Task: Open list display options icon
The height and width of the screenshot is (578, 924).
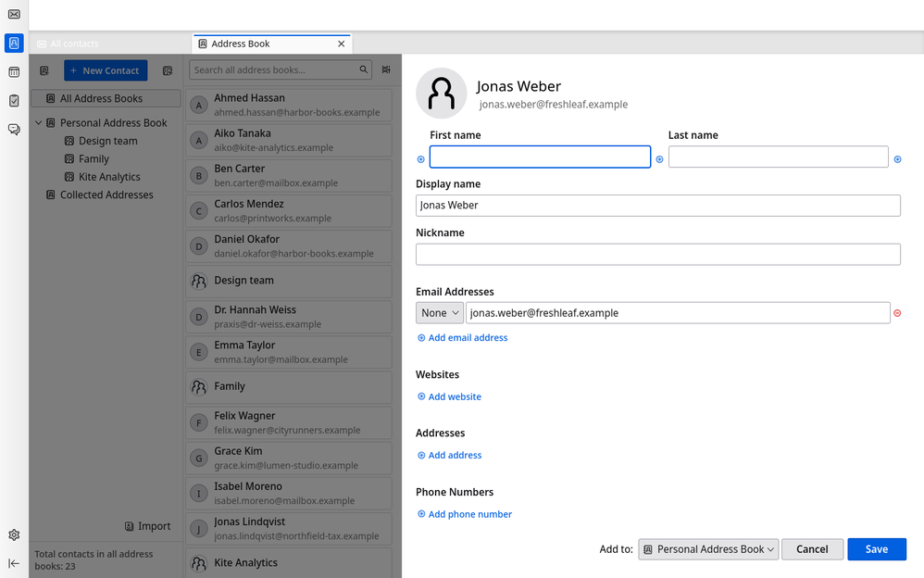Action: click(x=386, y=69)
